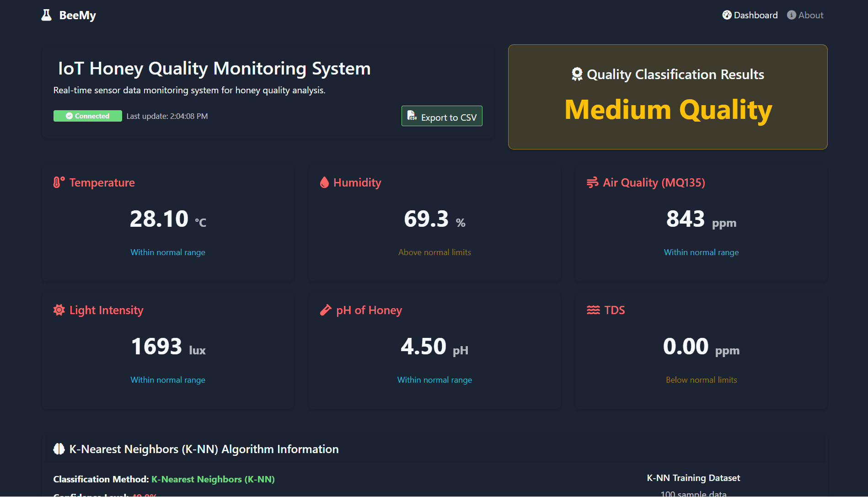This screenshot has height=497, width=868.
Task: Click the Above normal limits humidity warning
Action: tap(434, 252)
